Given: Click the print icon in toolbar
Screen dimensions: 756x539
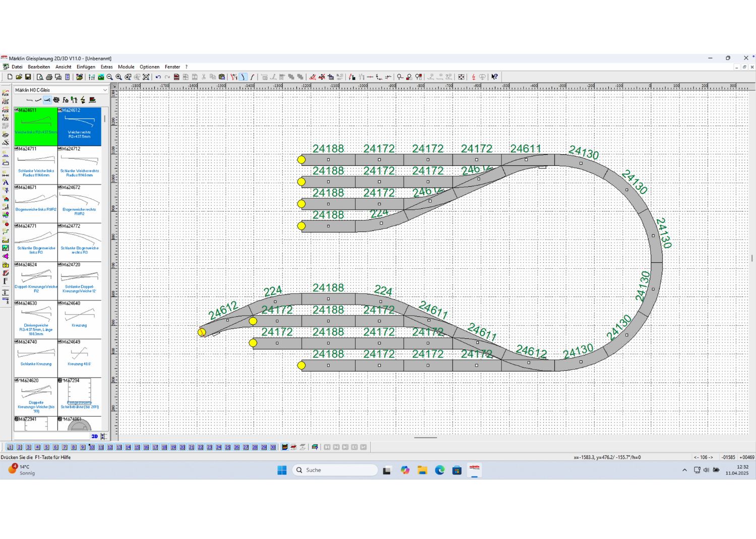Looking at the screenshot, I should [49, 77].
